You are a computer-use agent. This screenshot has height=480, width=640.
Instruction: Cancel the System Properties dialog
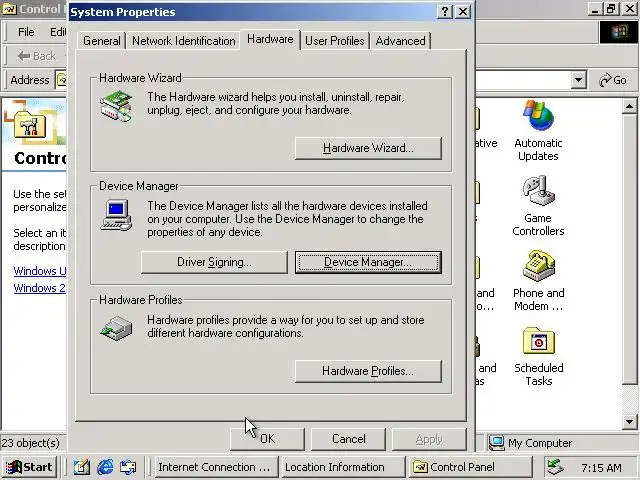point(348,439)
